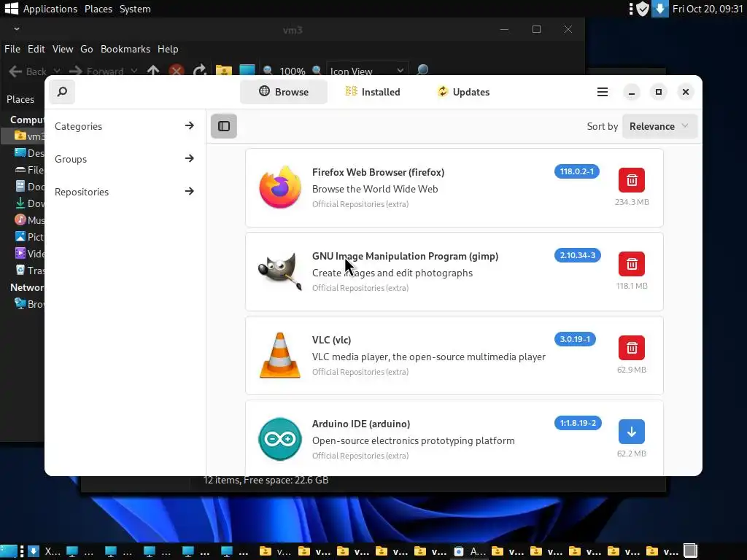Click the clock showing Fri Oct 20, 09:31

tap(708, 9)
